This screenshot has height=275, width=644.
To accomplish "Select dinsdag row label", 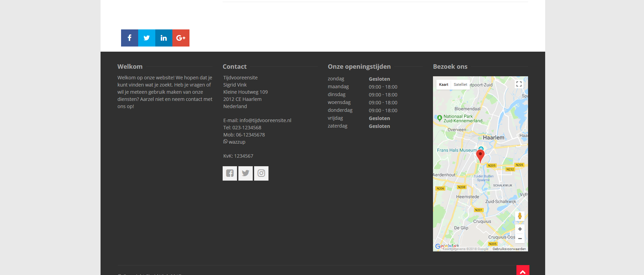I will click(x=337, y=94).
